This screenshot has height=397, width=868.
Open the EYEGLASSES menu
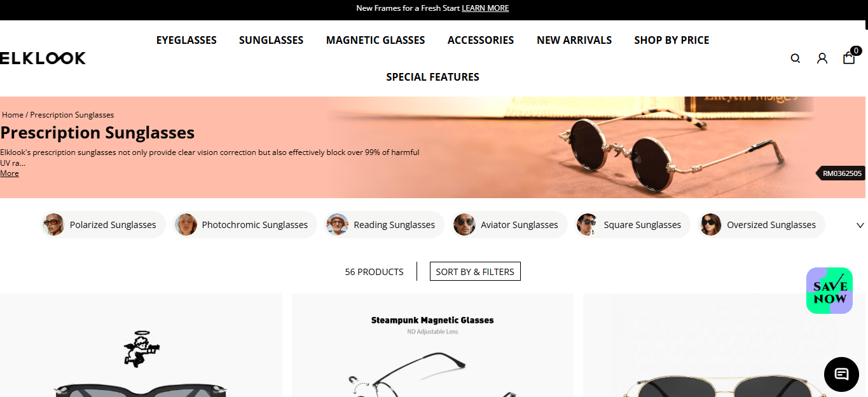click(x=186, y=40)
